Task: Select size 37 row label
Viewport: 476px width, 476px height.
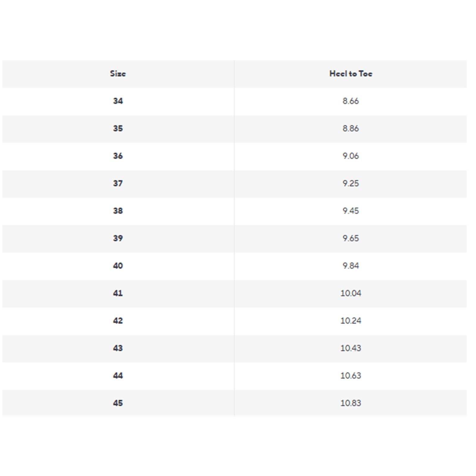Action: pyautogui.click(x=118, y=183)
